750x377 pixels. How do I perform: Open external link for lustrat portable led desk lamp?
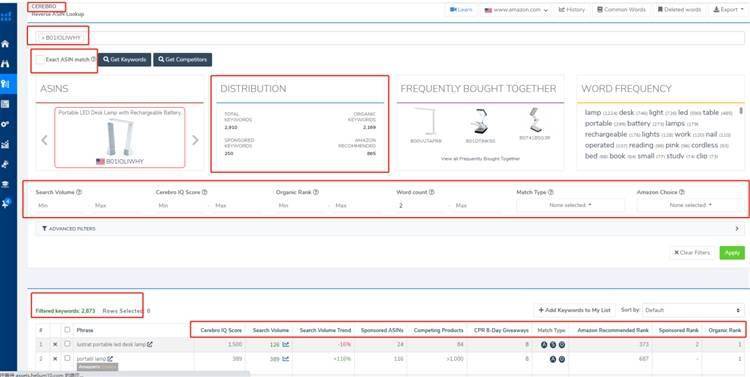[150, 344]
